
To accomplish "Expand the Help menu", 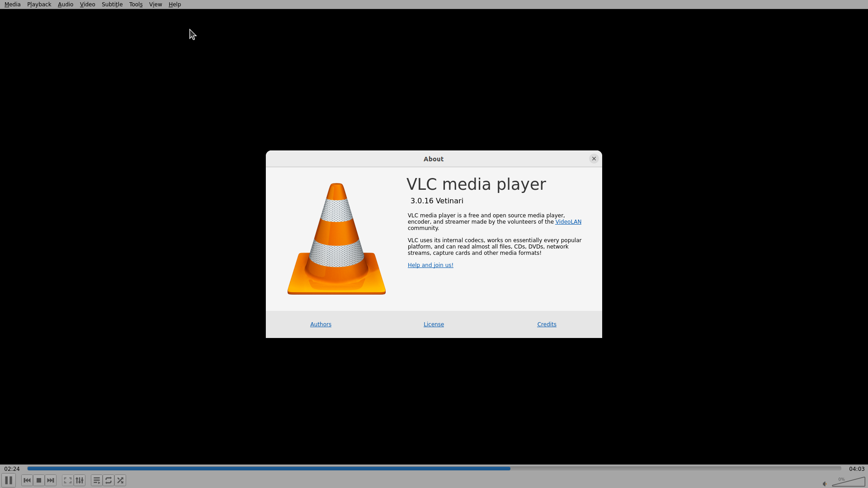I will pyautogui.click(x=175, y=5).
